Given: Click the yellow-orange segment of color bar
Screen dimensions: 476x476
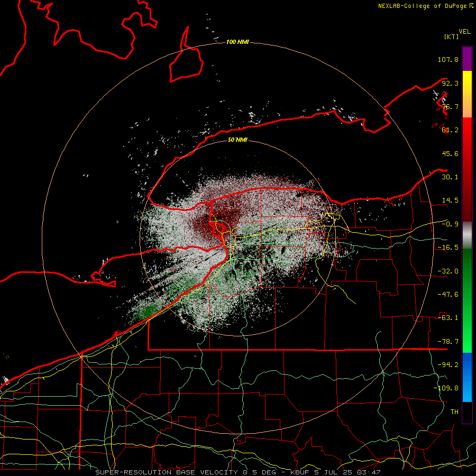Looking at the screenshot, I should 467,94.
